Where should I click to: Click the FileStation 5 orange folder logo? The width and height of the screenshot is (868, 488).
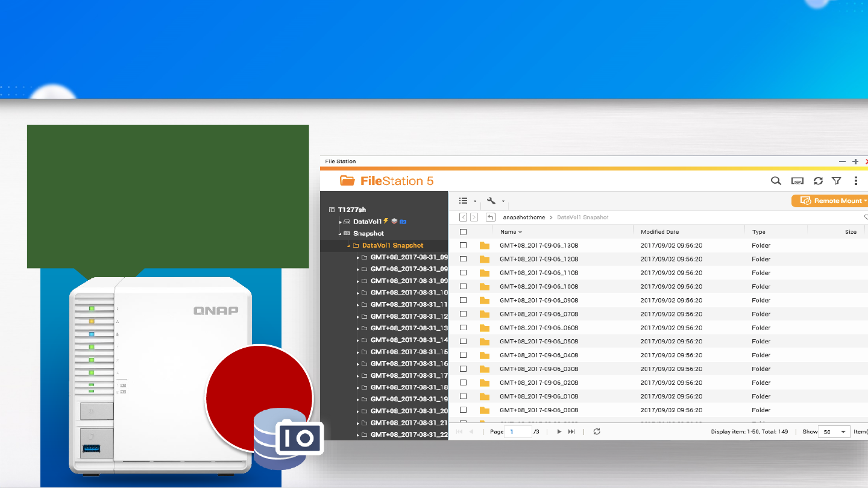(x=347, y=181)
